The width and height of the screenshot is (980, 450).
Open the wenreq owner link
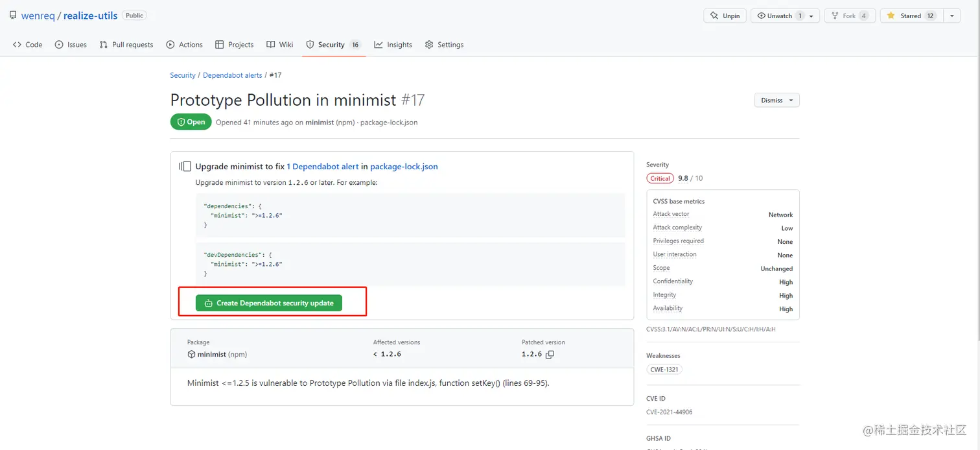[38, 16]
